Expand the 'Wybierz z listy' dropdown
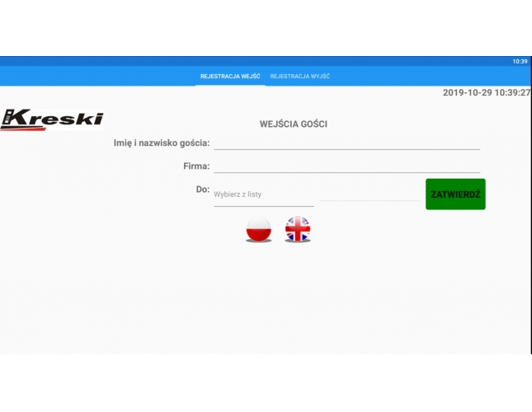The width and height of the screenshot is (532, 412). 263,194
